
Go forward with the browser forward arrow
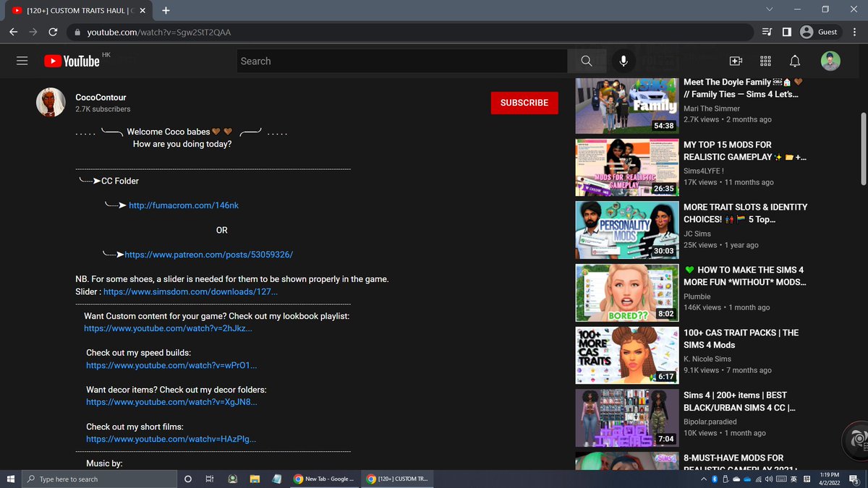[x=33, y=32]
